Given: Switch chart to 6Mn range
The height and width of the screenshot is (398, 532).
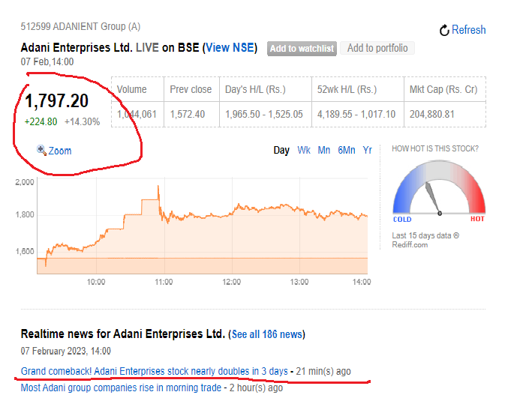Looking at the screenshot, I should pyautogui.click(x=347, y=150).
